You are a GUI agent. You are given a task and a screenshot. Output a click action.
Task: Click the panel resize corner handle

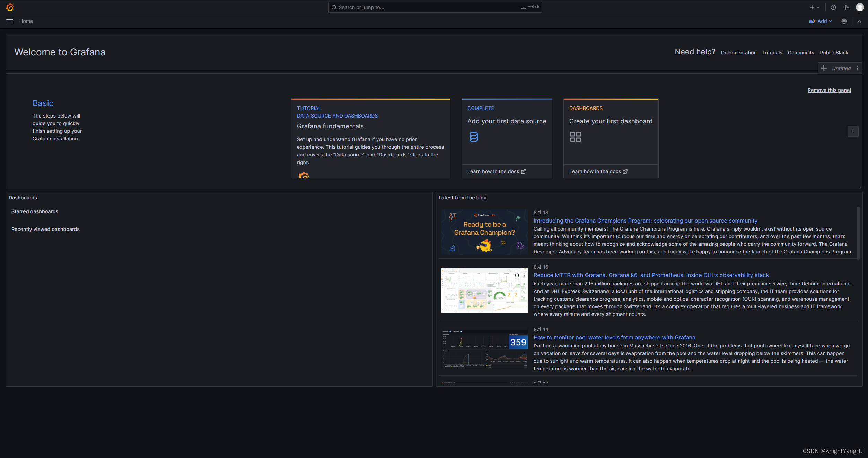coord(860,187)
